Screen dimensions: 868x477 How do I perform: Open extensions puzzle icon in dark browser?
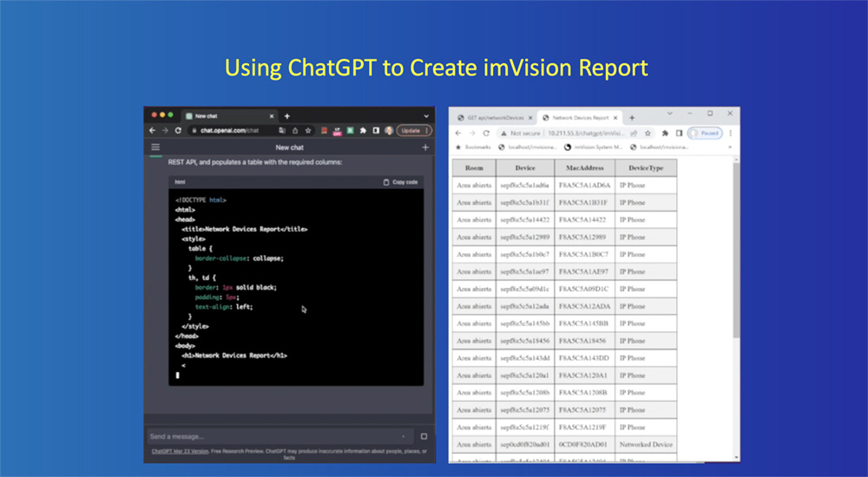363,130
